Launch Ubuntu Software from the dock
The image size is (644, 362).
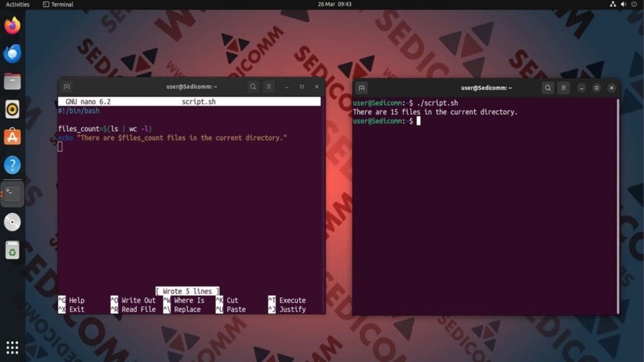point(12,136)
